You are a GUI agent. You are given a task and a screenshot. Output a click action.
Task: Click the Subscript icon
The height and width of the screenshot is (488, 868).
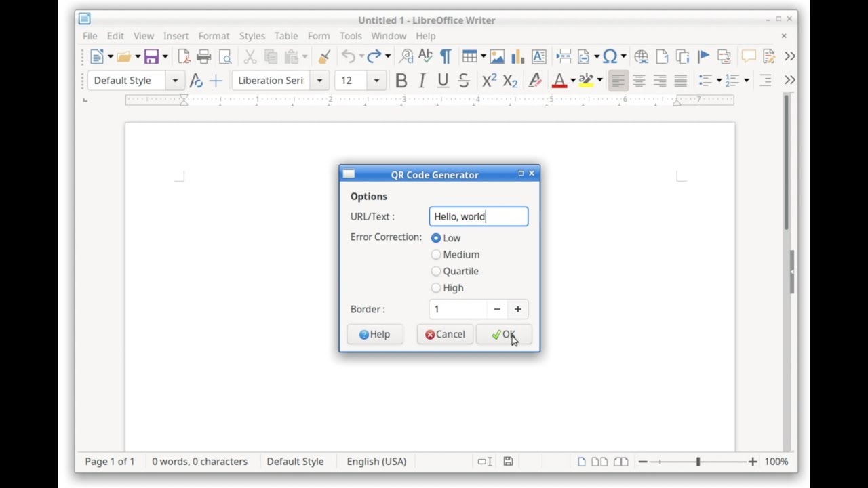tap(511, 81)
